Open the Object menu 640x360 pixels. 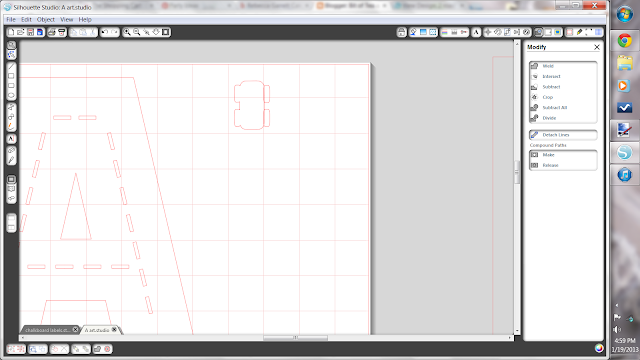click(46, 19)
